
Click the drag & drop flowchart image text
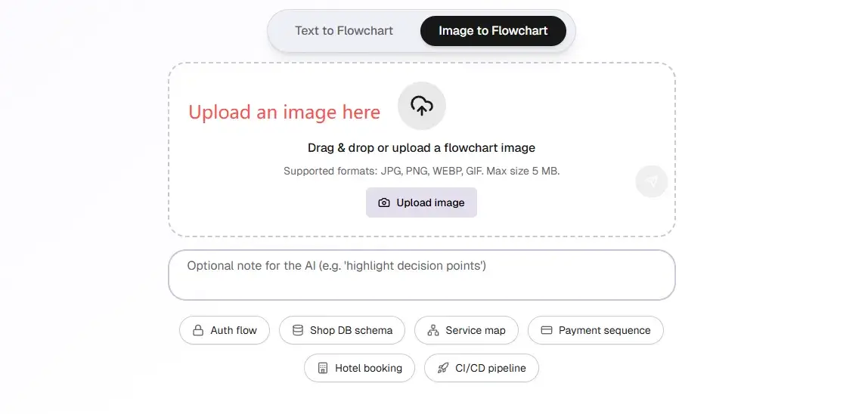[x=421, y=148]
